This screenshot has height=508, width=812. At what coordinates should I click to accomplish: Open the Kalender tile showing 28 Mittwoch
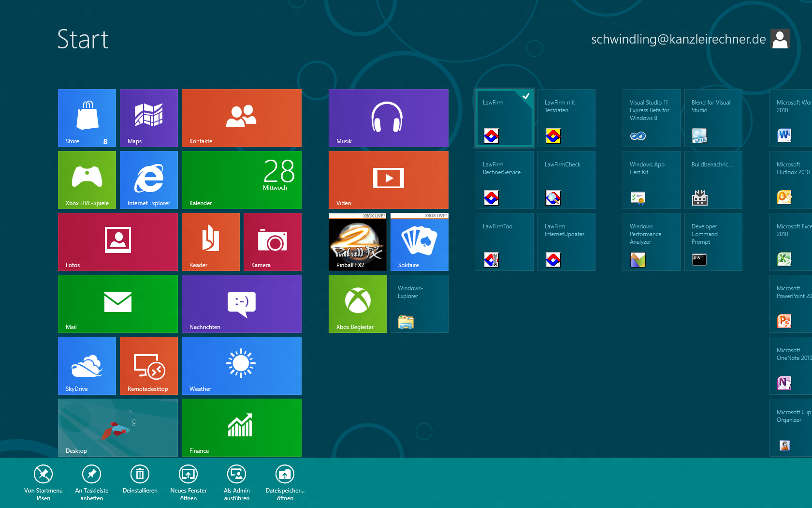[241, 179]
